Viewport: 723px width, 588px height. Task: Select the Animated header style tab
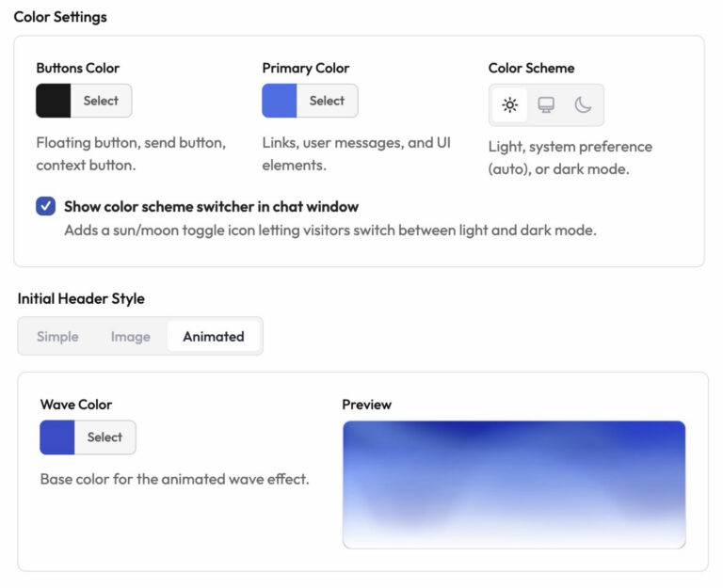[214, 336]
